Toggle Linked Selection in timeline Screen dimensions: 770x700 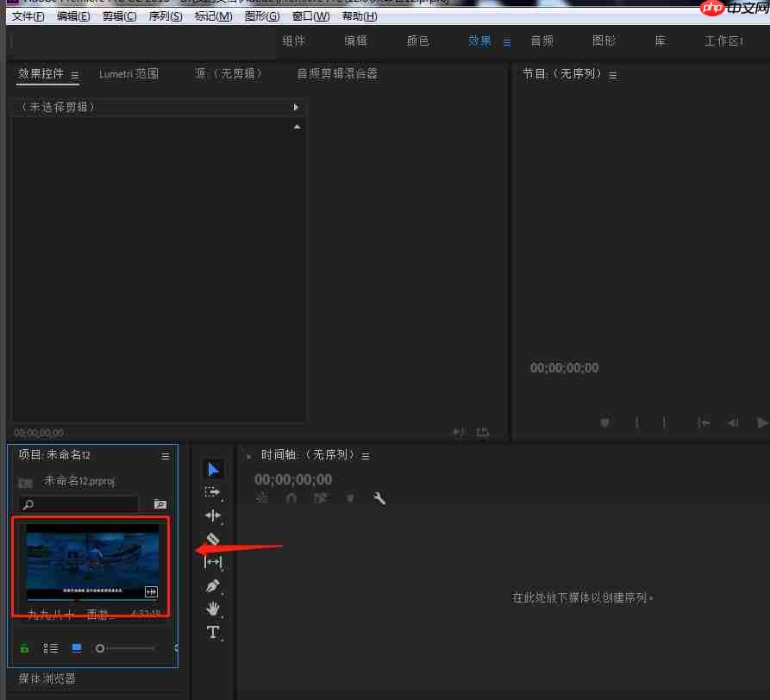tap(322, 498)
